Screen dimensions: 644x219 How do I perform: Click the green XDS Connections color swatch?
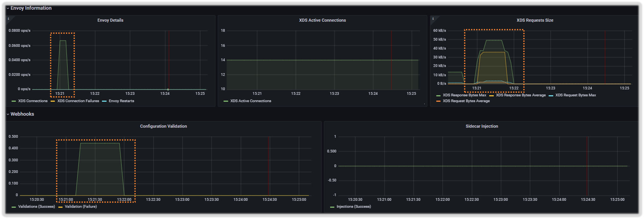(x=14, y=101)
